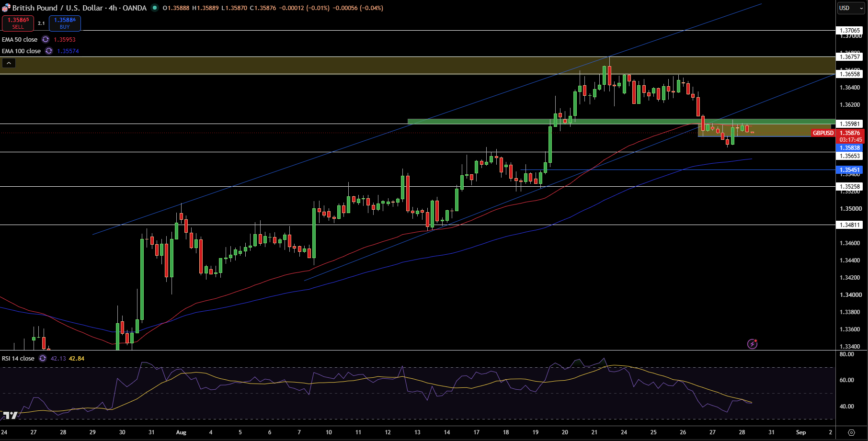Click the Aug label on time axis
868x441 pixels.
[181, 432]
